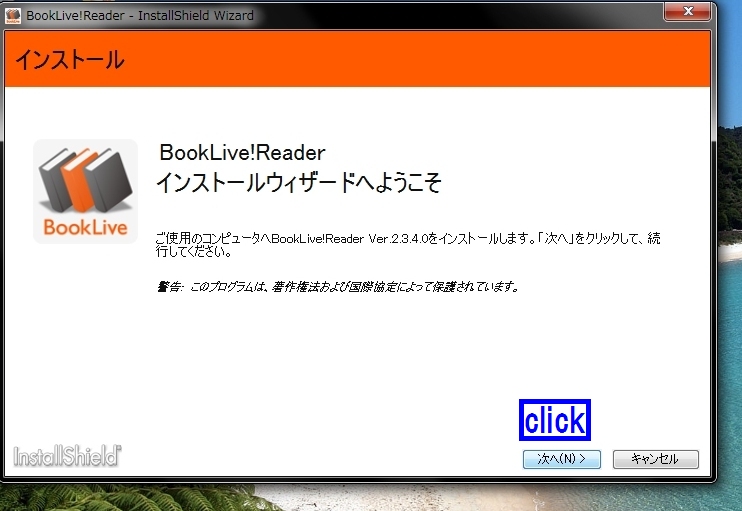The width and height of the screenshot is (742, 511).
Task: Click the title bar BookLive application icon
Action: pyautogui.click(x=13, y=16)
